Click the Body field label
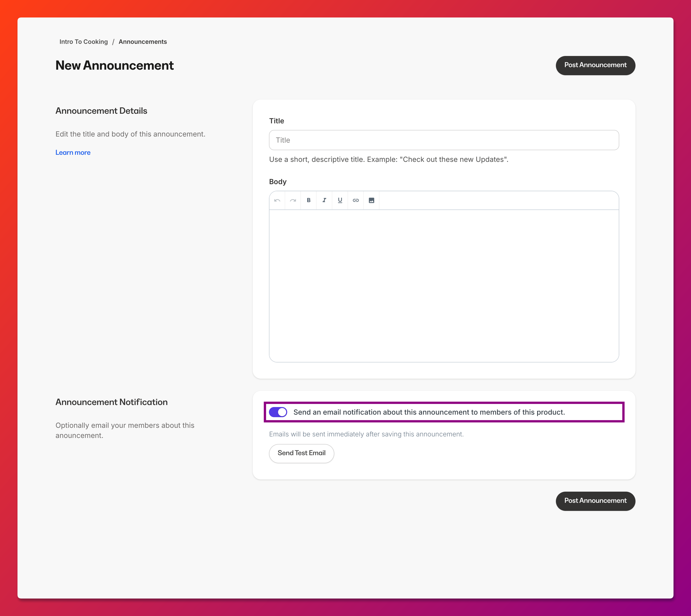 coord(278,182)
